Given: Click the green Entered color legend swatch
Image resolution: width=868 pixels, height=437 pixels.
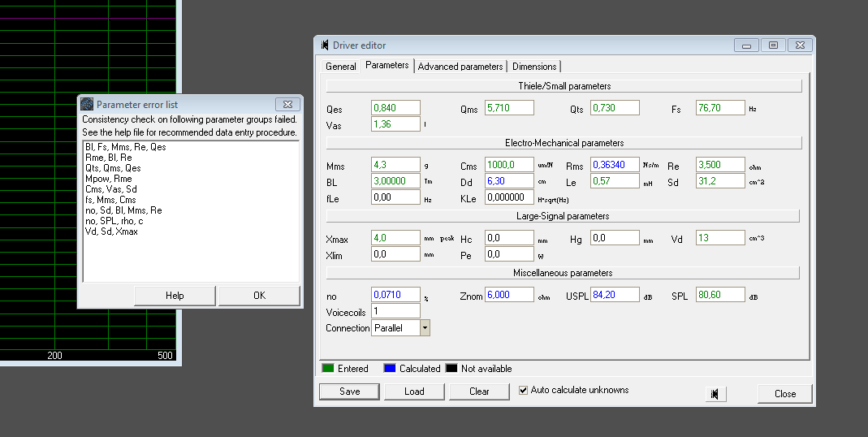Looking at the screenshot, I should [x=328, y=369].
